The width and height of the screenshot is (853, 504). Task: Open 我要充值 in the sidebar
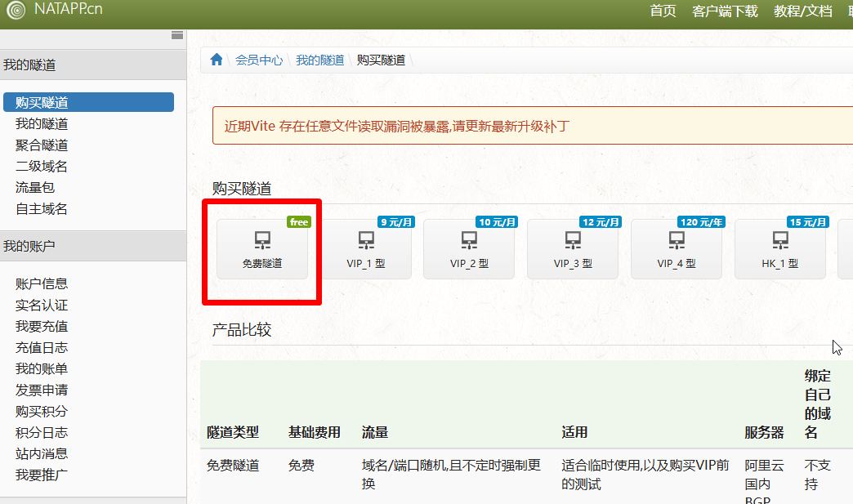[42, 326]
